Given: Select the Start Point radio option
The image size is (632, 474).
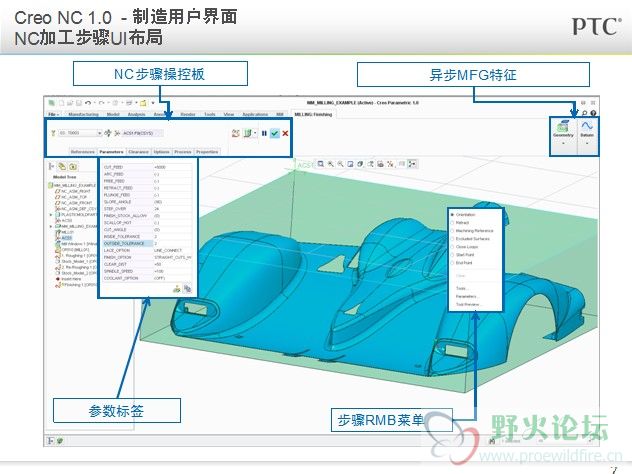Looking at the screenshot, I should [x=463, y=255].
